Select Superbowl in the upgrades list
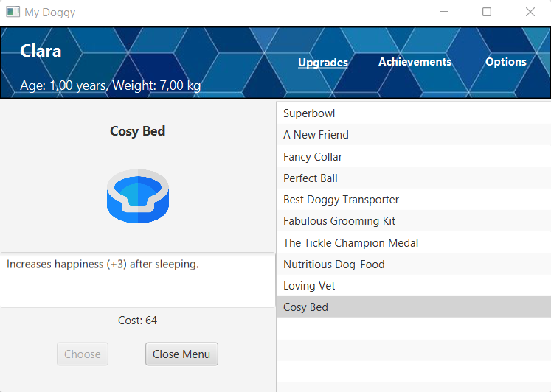551x392 pixels. [309, 113]
